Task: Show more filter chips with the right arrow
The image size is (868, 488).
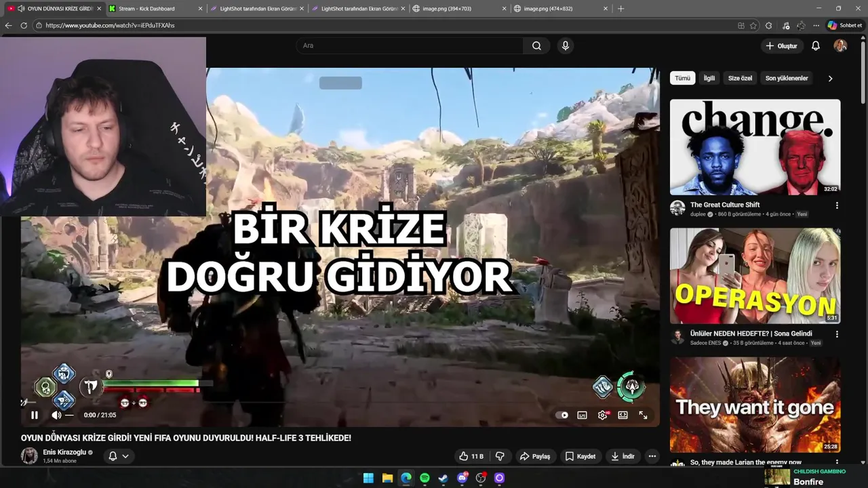Action: pos(830,78)
